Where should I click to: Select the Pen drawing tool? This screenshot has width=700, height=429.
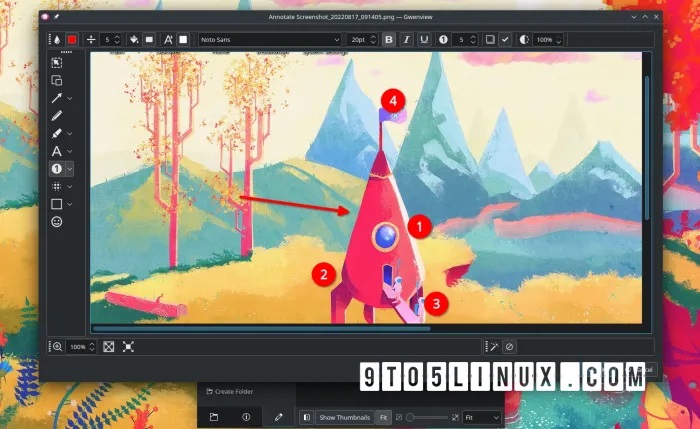pos(57,116)
